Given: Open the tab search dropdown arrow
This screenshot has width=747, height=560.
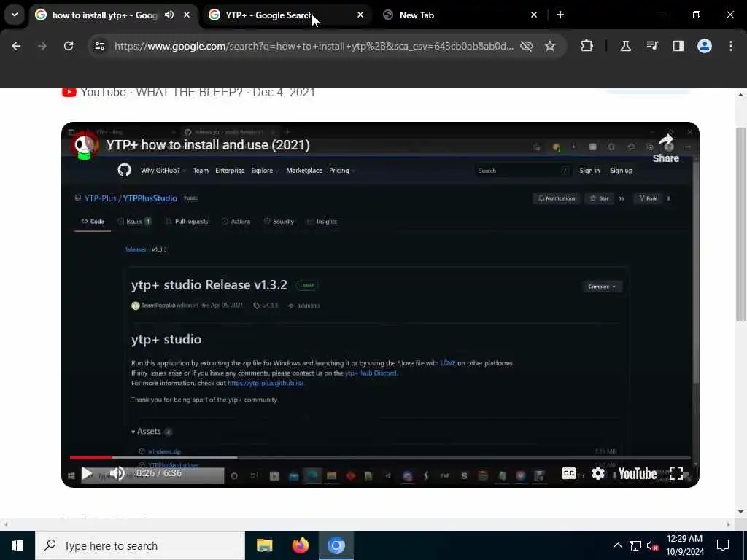Looking at the screenshot, I should point(15,15).
